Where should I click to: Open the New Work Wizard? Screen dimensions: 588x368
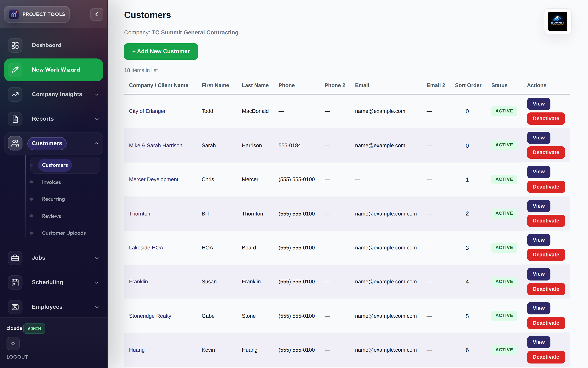point(54,70)
